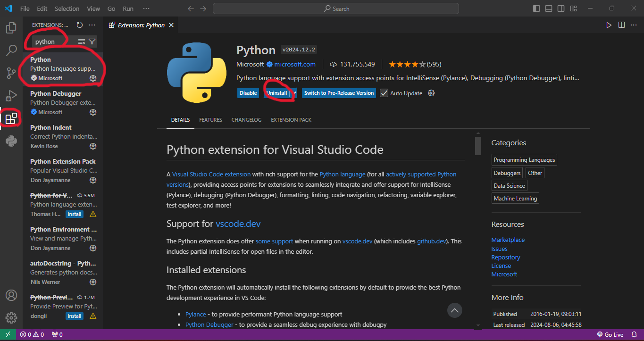Toggle panel layout icon
This screenshot has width=644, height=341.
click(x=549, y=8)
